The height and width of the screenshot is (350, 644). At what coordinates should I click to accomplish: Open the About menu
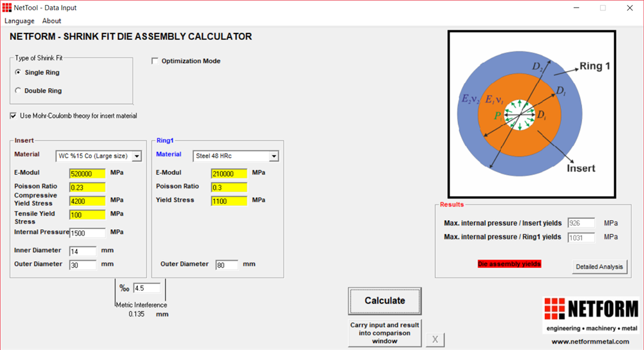(x=52, y=21)
